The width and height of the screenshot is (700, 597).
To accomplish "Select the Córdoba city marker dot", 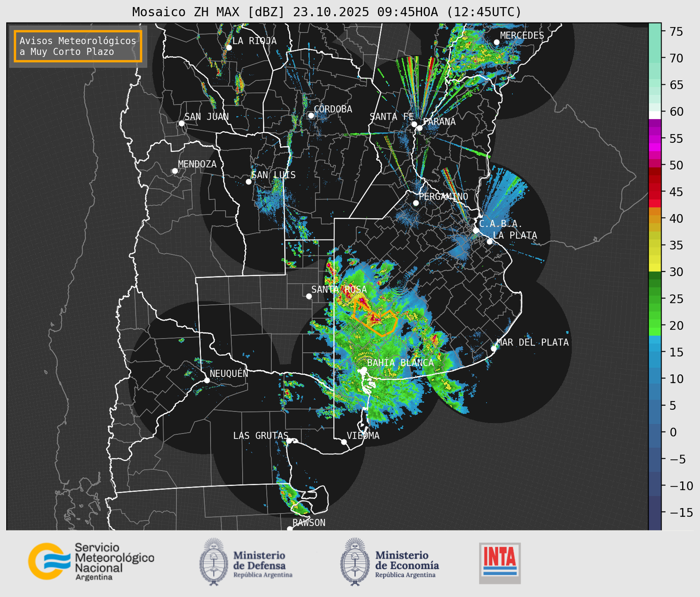I will coord(311,115).
